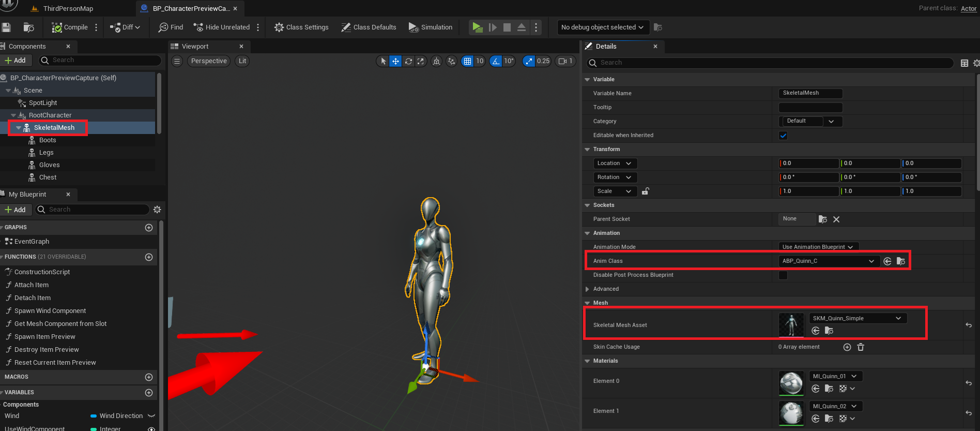This screenshot has height=431, width=980.
Task: Select the translate gizmo tool in viewport
Action: [x=395, y=61]
